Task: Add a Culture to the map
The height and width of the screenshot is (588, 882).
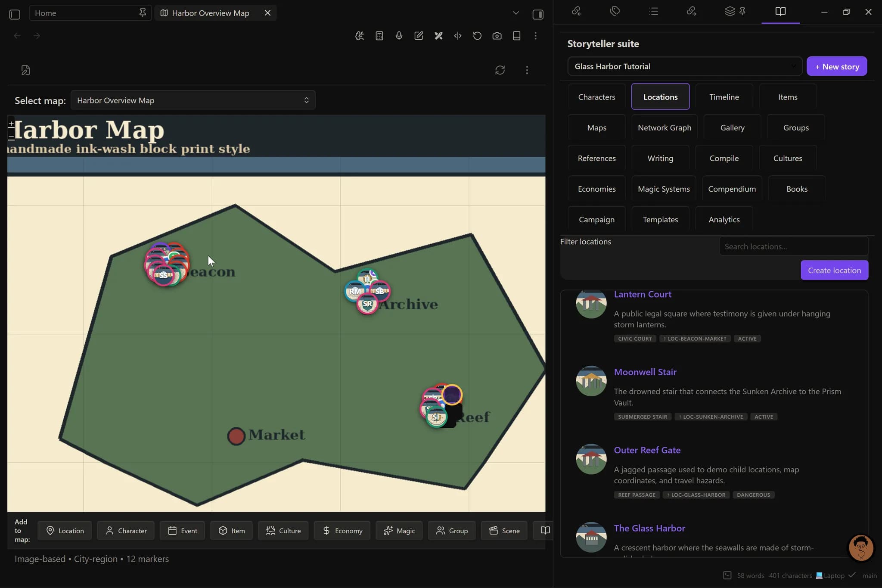Action: (283, 530)
